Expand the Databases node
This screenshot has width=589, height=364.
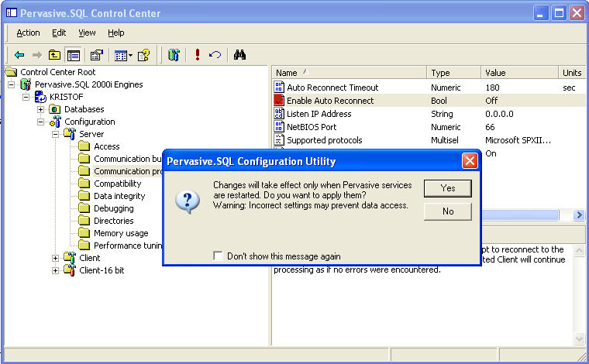(x=40, y=109)
